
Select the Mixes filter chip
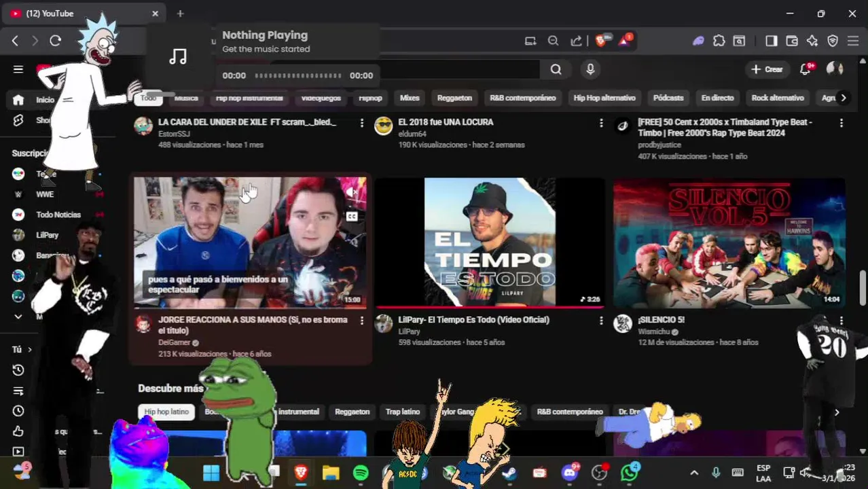[410, 98]
